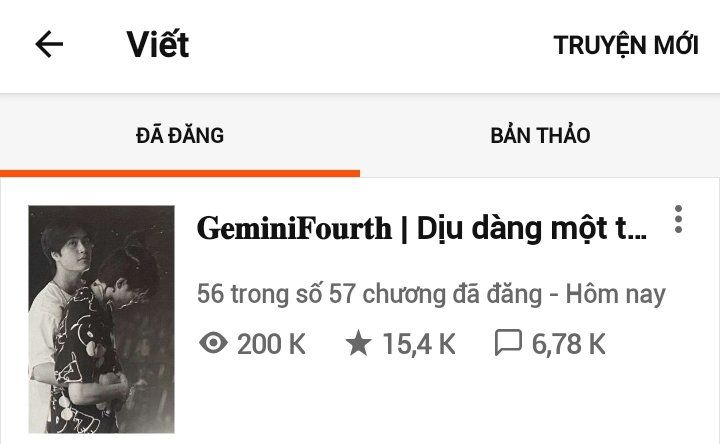Image resolution: width=720 pixels, height=444 pixels.
Task: Tap blank header area beside Viết
Action: point(367,45)
